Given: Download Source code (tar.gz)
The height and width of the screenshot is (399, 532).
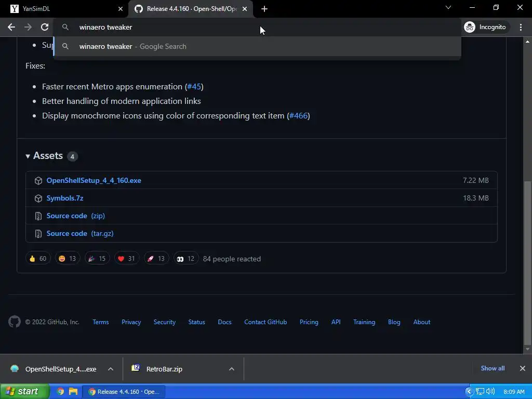Looking at the screenshot, I should click(x=79, y=233).
